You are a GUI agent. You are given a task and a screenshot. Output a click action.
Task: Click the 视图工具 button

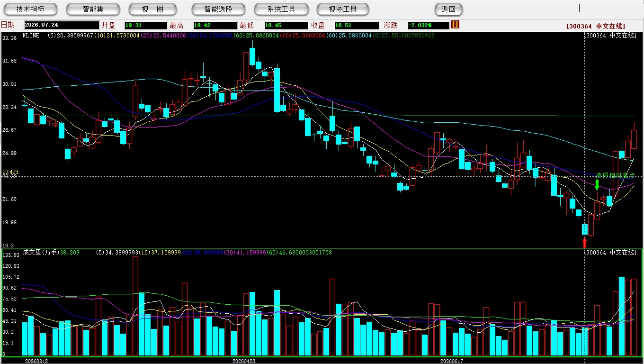click(x=343, y=9)
